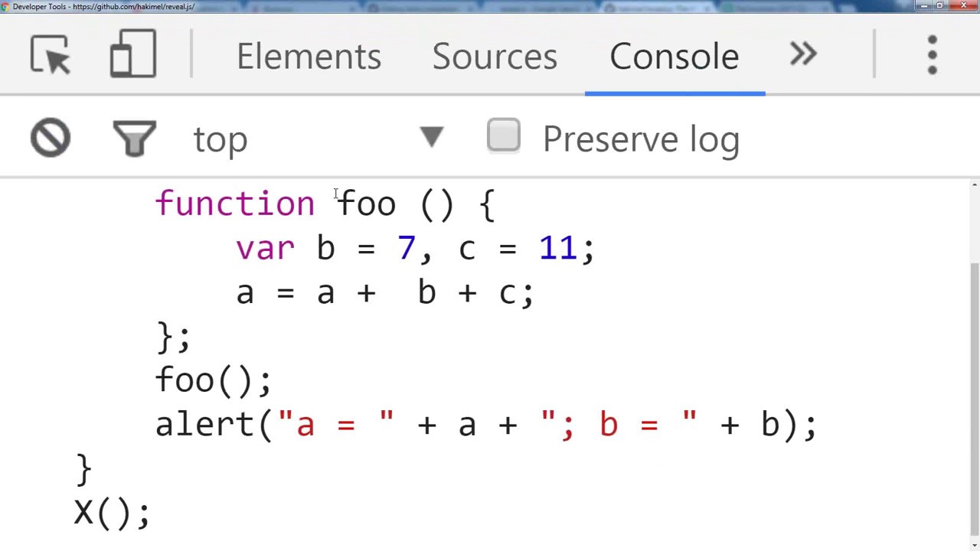Open the three-dot DevTools menu
The height and width of the screenshot is (551, 980).
932,55
